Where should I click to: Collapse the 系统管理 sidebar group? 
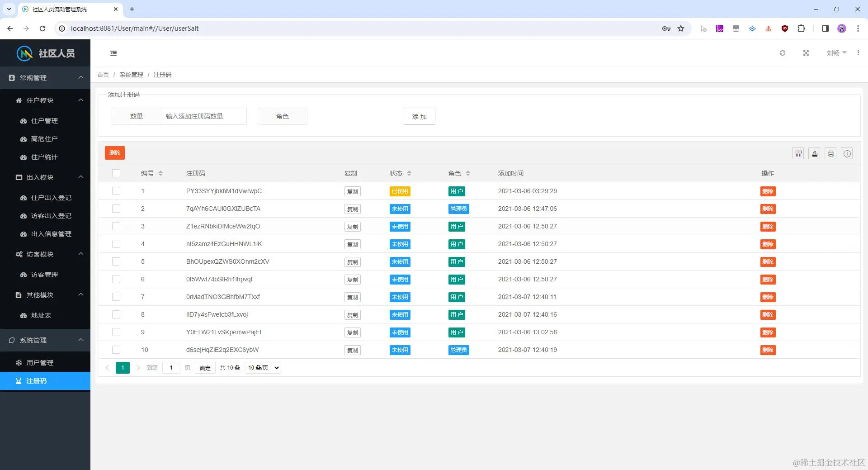45,340
